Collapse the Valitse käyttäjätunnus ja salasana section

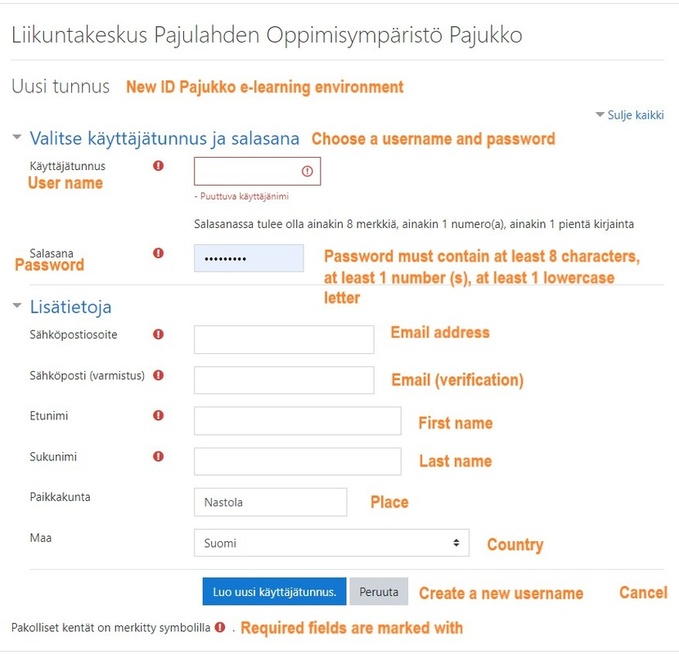click(x=17, y=138)
